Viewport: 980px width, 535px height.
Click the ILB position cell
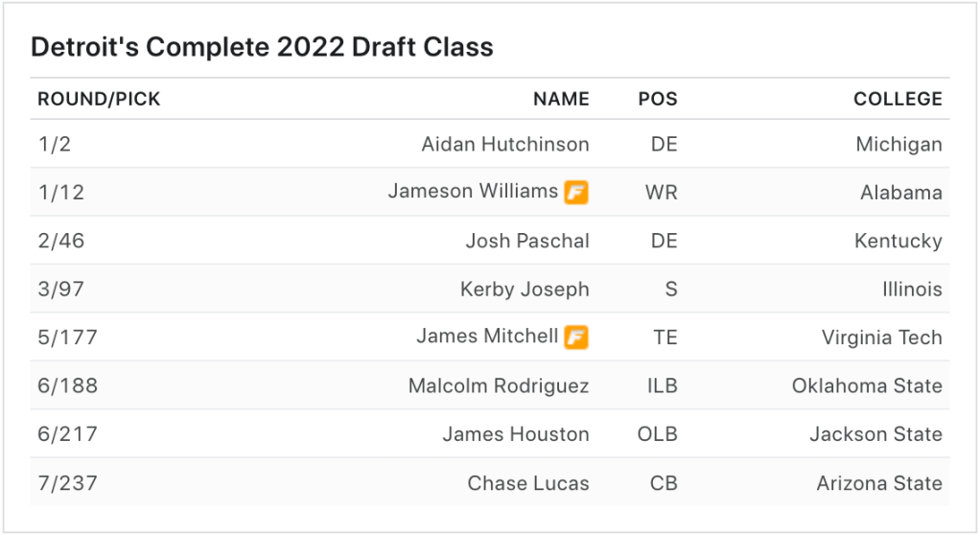coord(662,386)
